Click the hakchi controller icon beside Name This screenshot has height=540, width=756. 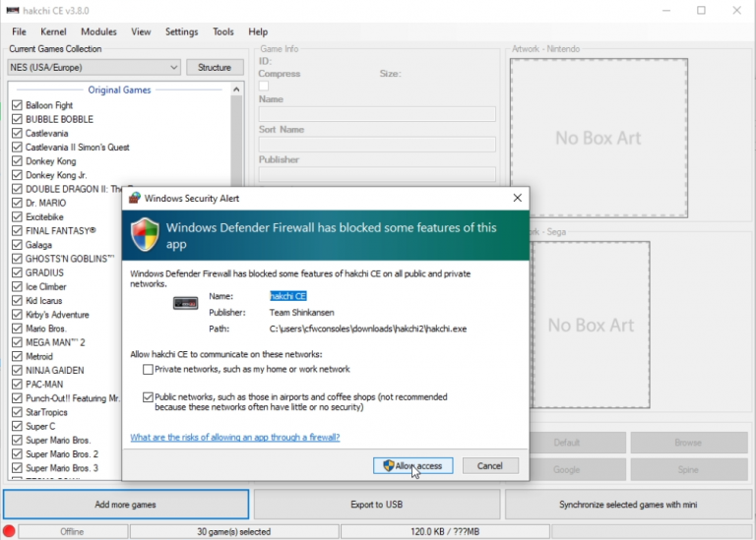point(184,302)
